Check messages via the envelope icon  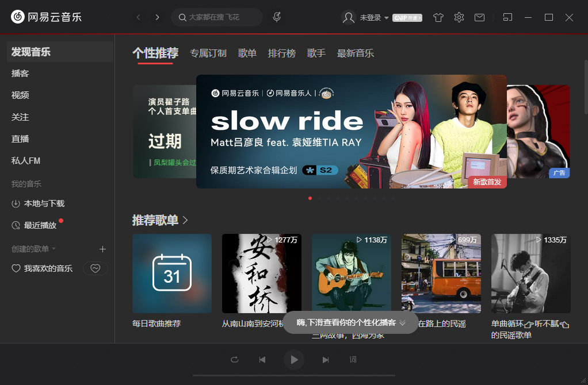pos(479,18)
